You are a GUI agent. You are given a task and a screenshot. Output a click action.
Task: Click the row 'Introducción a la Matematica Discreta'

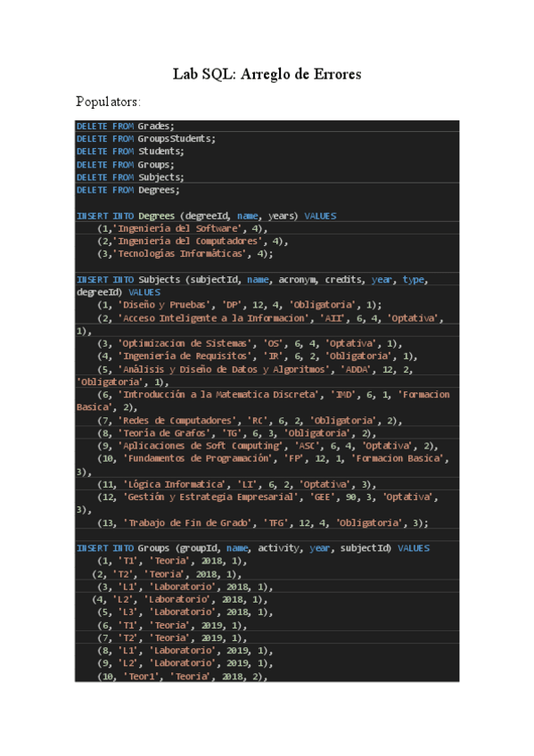pos(274,395)
